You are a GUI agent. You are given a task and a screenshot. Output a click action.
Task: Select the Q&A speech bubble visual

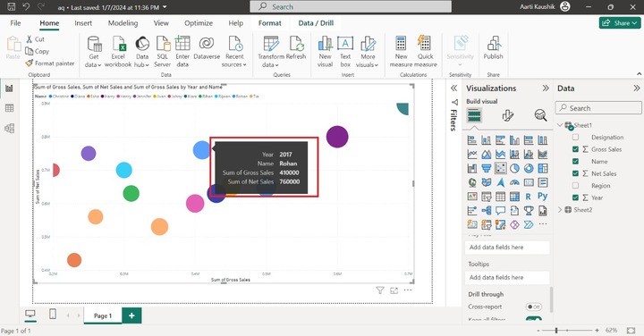click(x=500, y=211)
